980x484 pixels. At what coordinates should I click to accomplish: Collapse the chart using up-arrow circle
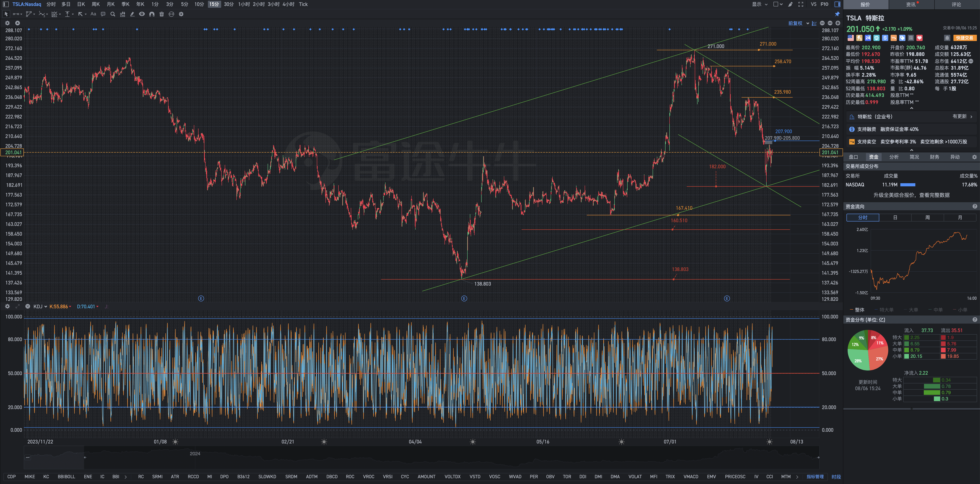point(17,23)
